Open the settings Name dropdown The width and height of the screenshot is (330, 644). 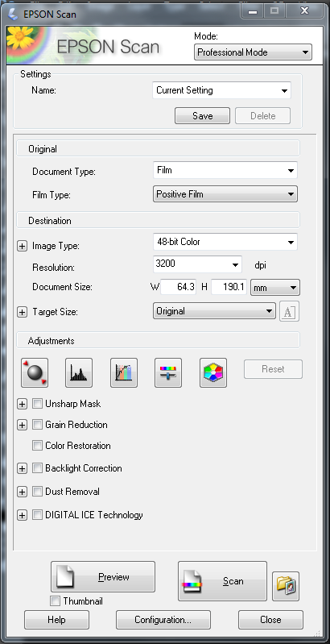(x=222, y=90)
